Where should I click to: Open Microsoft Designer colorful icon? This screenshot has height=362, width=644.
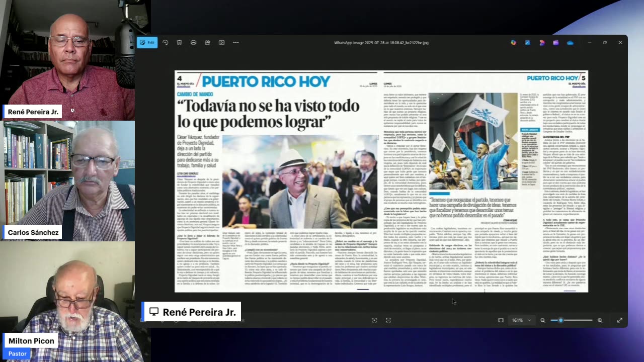(x=513, y=43)
